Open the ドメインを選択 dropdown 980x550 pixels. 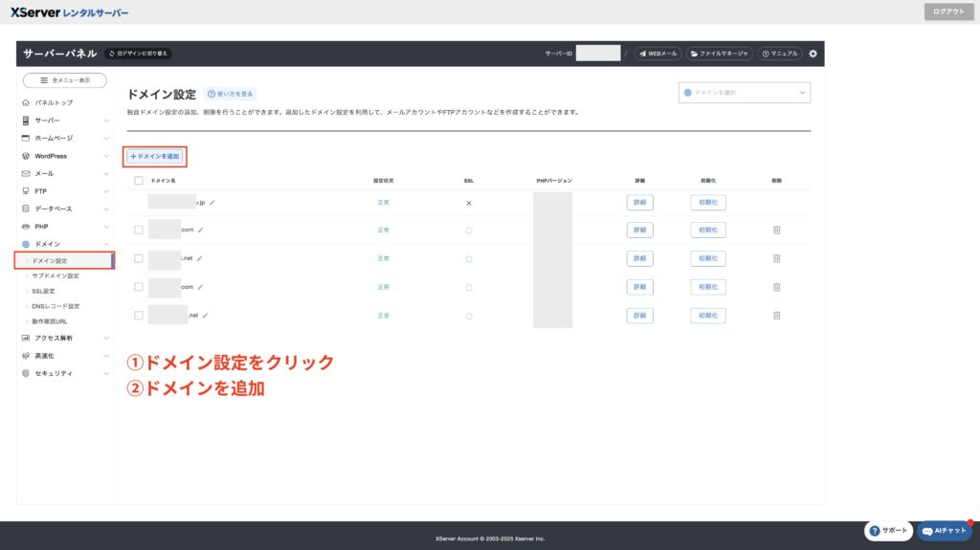click(744, 93)
